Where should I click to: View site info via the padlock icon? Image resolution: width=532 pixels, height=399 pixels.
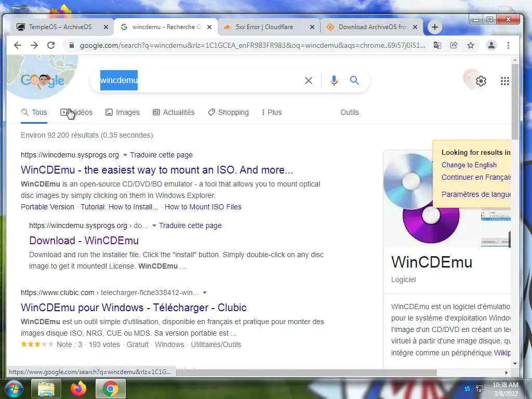(x=72, y=45)
